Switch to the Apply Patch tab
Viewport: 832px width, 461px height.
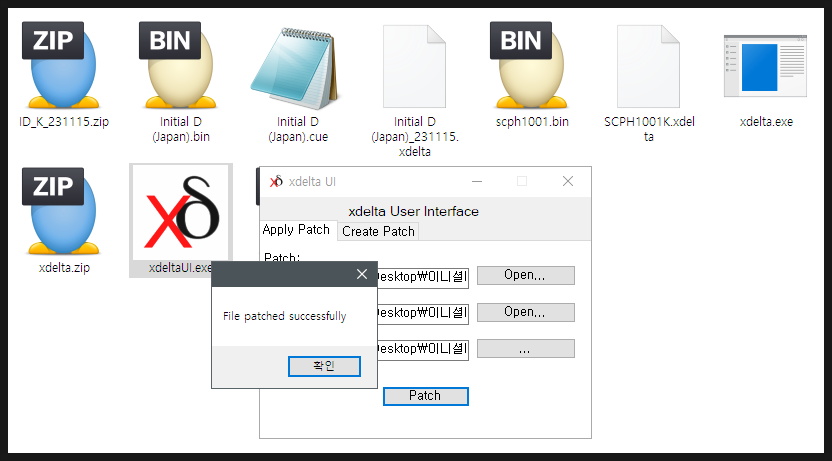(x=297, y=230)
